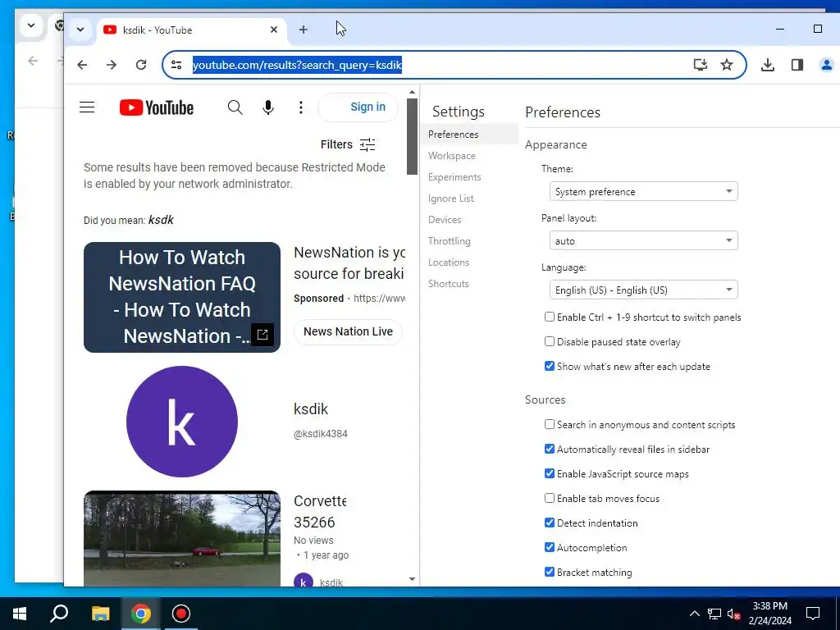Open the Throttling settings tab
This screenshot has width=840, height=630.
click(470, 241)
